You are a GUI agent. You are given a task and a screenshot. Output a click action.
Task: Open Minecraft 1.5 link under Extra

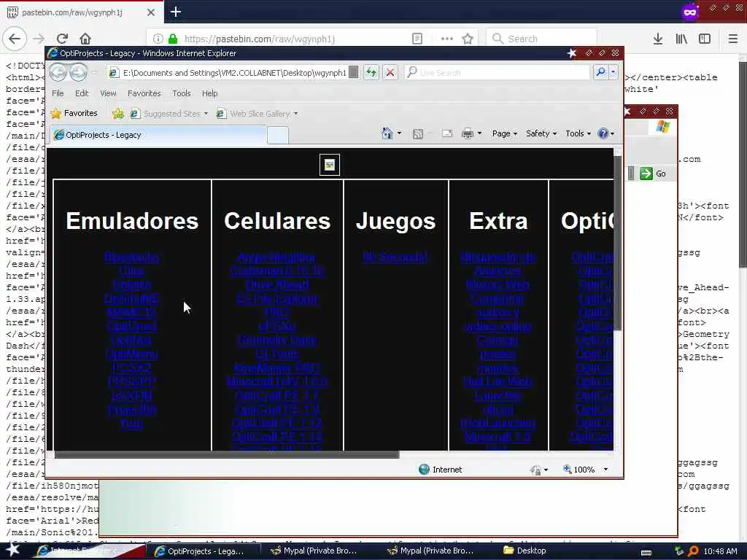point(498,437)
